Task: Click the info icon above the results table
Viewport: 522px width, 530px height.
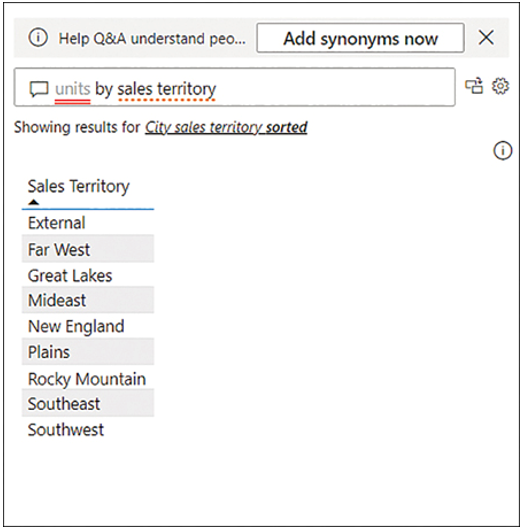Action: click(503, 150)
